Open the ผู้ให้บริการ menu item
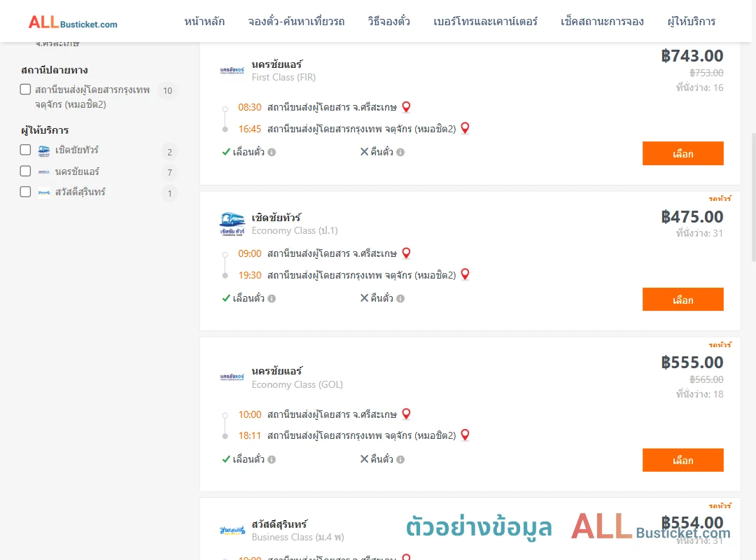 692,22
